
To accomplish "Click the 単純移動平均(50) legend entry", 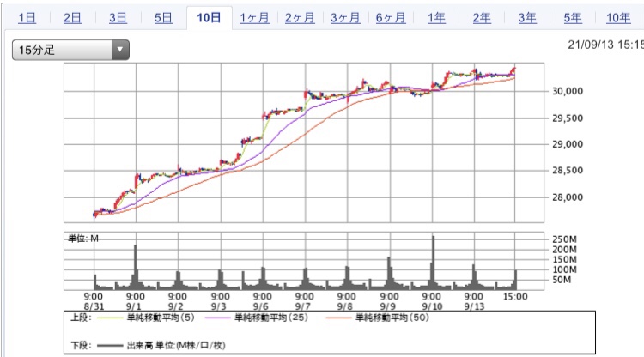I will 378,318.
